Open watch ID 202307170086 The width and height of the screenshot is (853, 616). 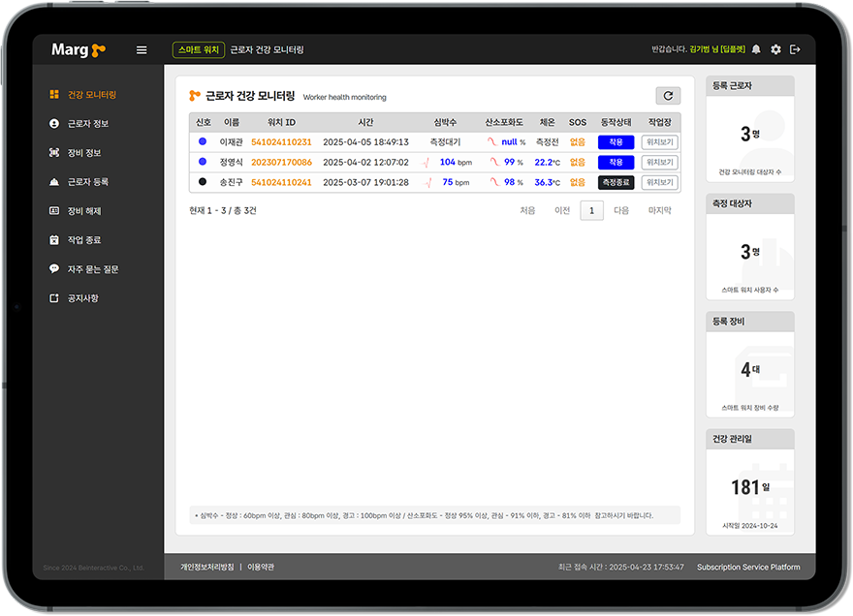pos(281,162)
